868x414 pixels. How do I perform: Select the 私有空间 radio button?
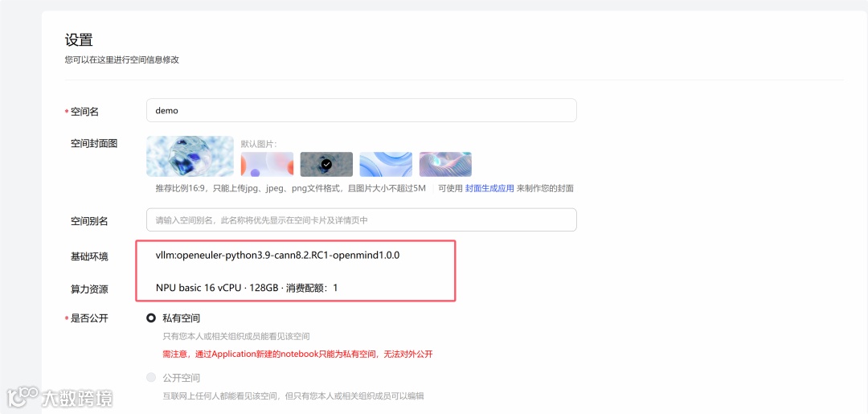point(150,318)
